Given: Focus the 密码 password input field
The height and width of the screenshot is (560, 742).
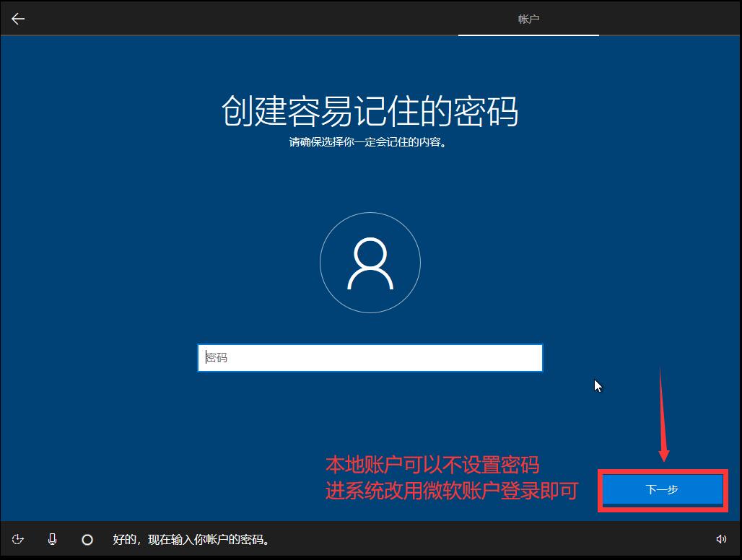Looking at the screenshot, I should tap(370, 357).
